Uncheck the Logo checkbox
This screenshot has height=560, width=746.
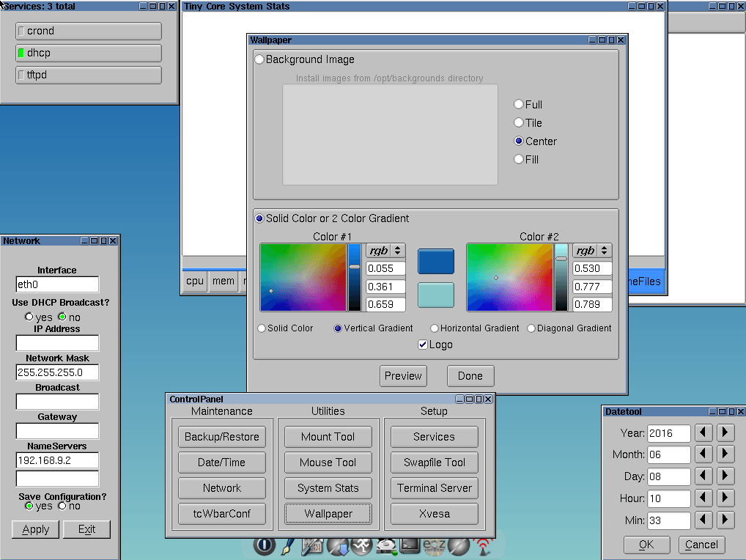coord(423,345)
